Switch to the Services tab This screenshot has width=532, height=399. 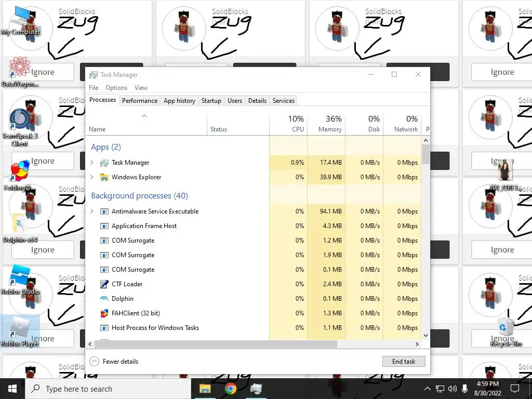284,101
